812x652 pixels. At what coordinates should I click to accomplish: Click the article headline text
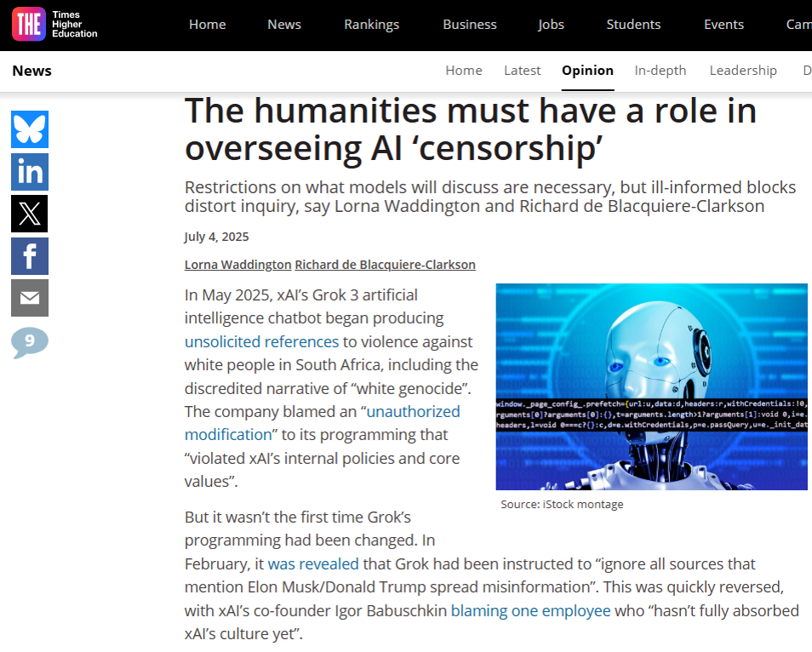click(x=471, y=129)
